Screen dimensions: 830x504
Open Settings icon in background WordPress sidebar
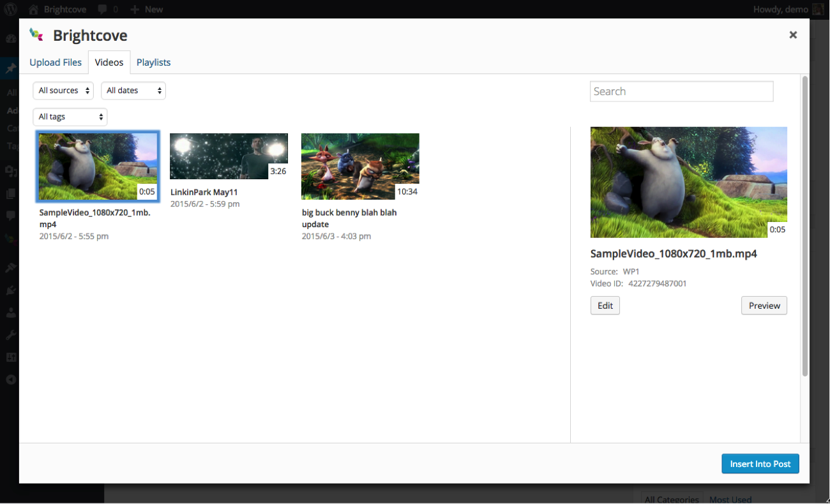pyautogui.click(x=11, y=357)
